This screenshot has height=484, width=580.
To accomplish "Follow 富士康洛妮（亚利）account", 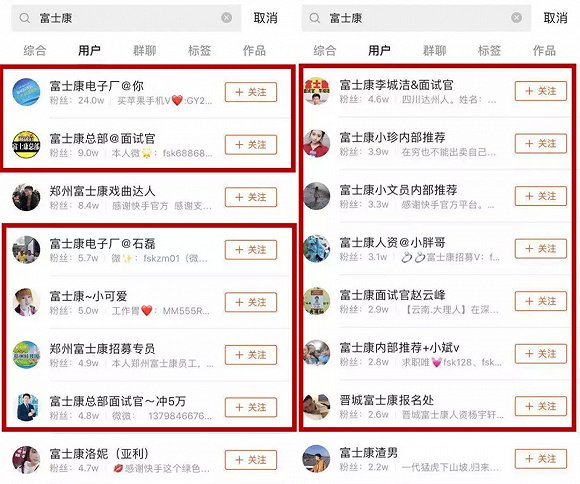I will 251,460.
